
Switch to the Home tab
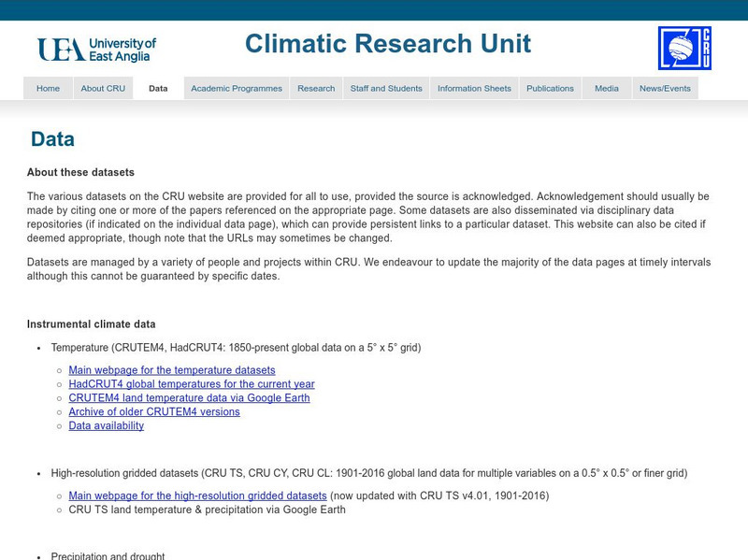point(47,87)
